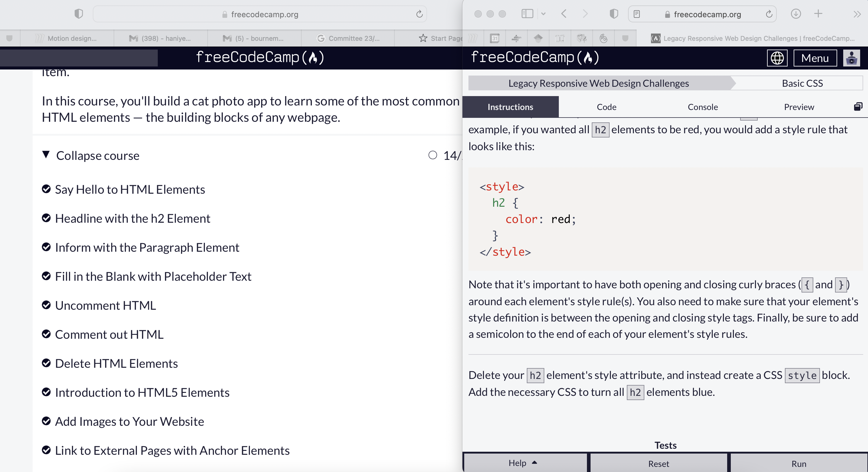
Task: Open the Basic CSS breadcrumb link
Action: pos(802,83)
